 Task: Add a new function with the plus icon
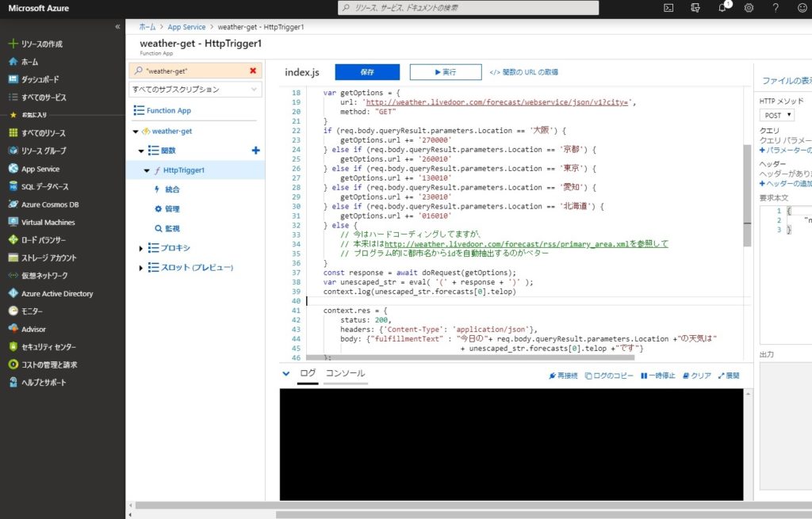pos(256,150)
